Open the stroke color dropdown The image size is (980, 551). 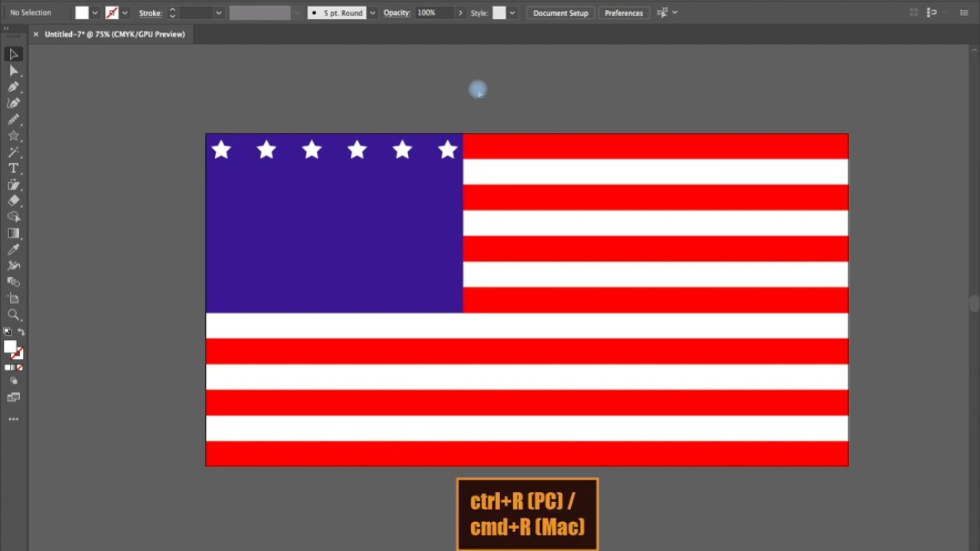(125, 13)
